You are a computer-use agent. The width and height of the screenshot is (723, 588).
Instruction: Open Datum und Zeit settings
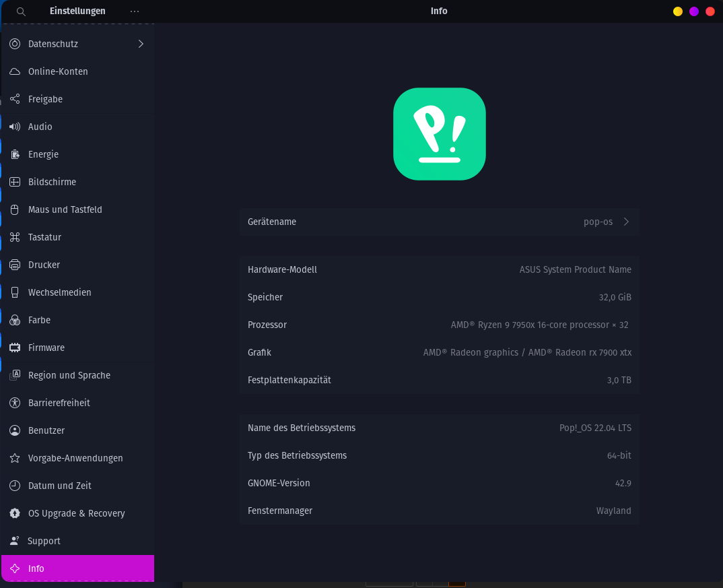click(x=78, y=486)
